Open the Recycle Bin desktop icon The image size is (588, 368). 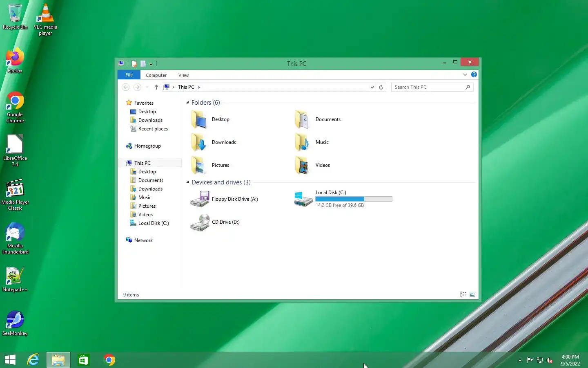tap(15, 17)
